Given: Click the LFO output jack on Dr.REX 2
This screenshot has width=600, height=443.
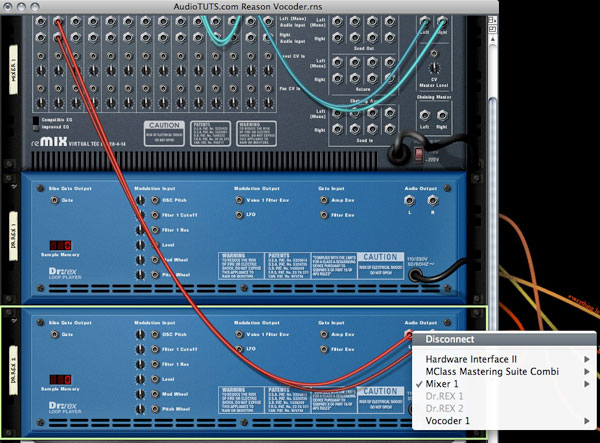Looking at the screenshot, I should point(239,349).
